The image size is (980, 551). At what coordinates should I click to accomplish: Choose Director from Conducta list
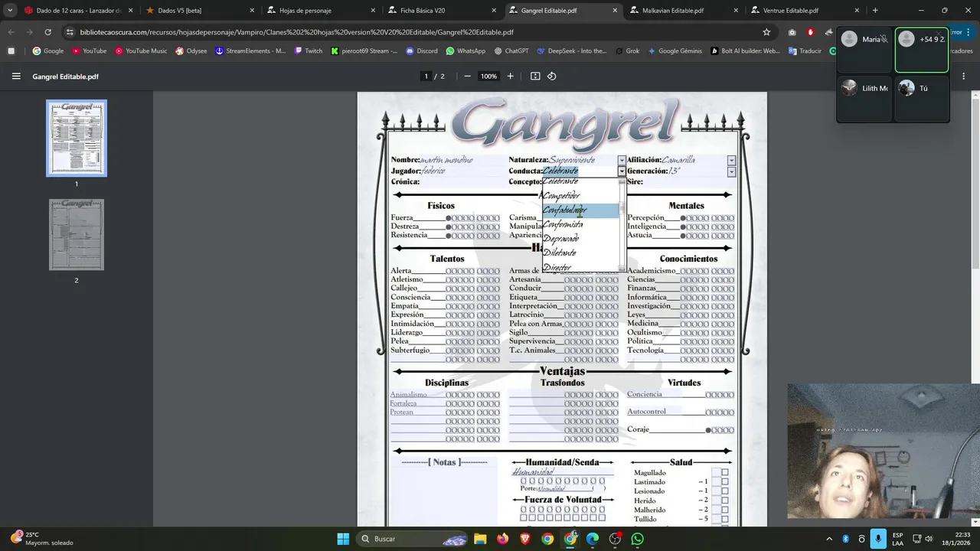click(x=580, y=266)
